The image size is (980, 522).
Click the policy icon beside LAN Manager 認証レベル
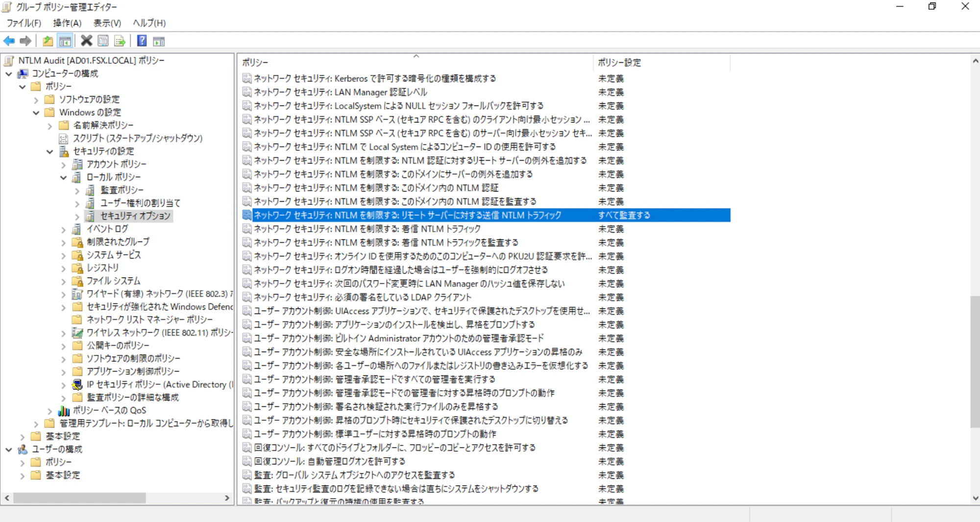click(247, 92)
